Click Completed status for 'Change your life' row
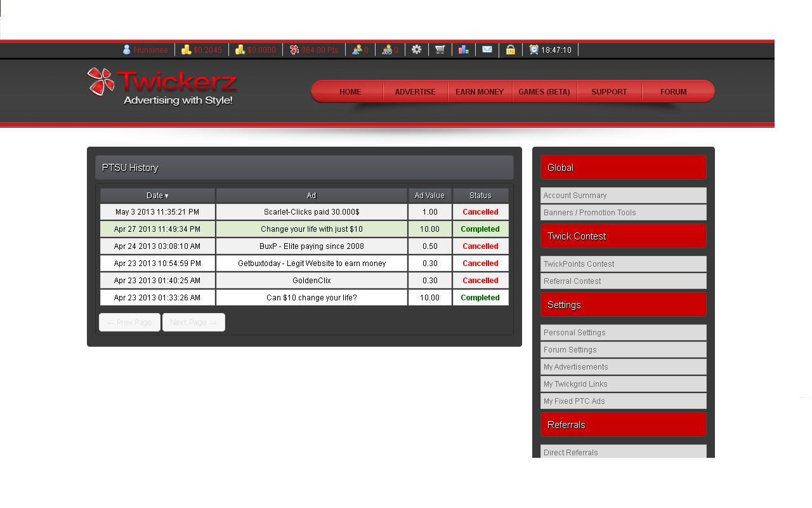 tap(480, 229)
